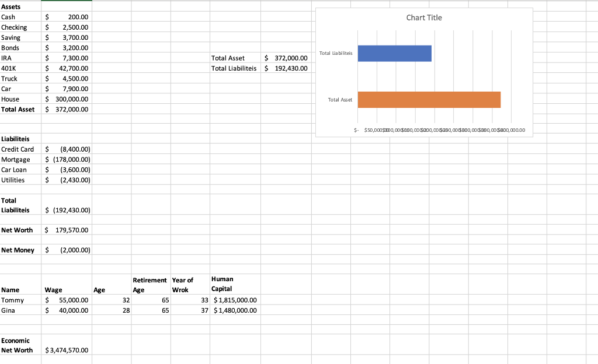Select the Total Asset sum 372,000.00 under House

tap(67, 109)
